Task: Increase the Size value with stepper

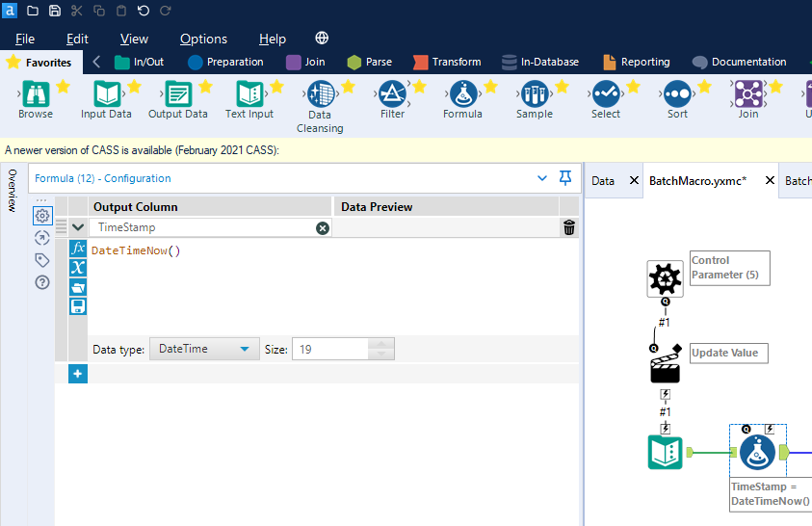Action: pos(381,344)
